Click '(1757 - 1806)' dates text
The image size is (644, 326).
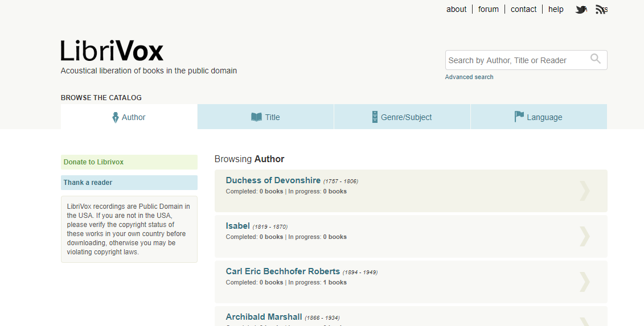point(341,181)
